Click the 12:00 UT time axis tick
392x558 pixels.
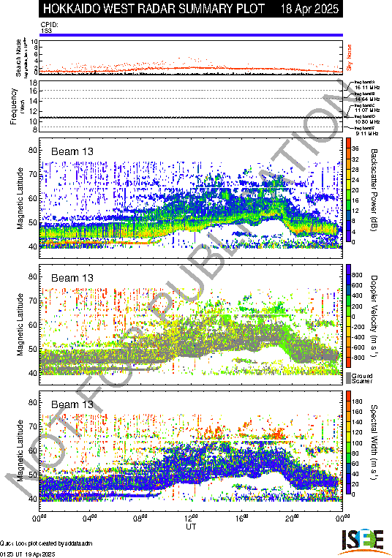pyautogui.click(x=191, y=518)
